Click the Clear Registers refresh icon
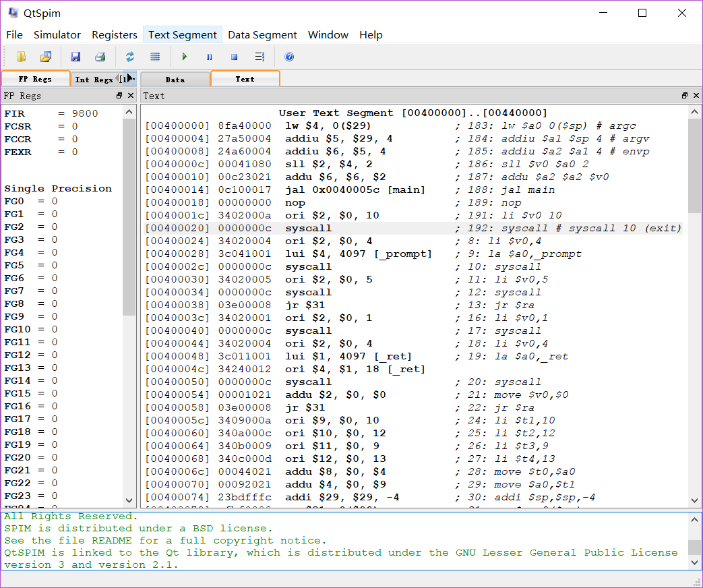Screen dimensions: 703x588 click(x=130, y=57)
